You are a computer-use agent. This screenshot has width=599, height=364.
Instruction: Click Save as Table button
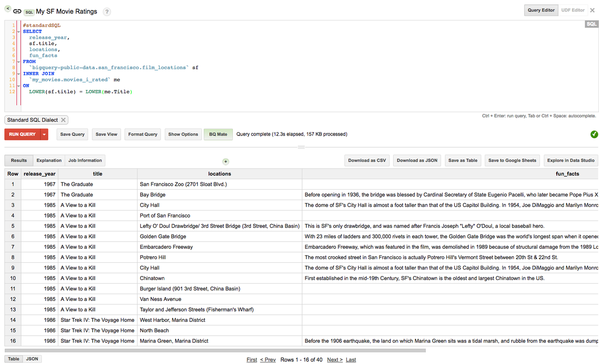[463, 160]
